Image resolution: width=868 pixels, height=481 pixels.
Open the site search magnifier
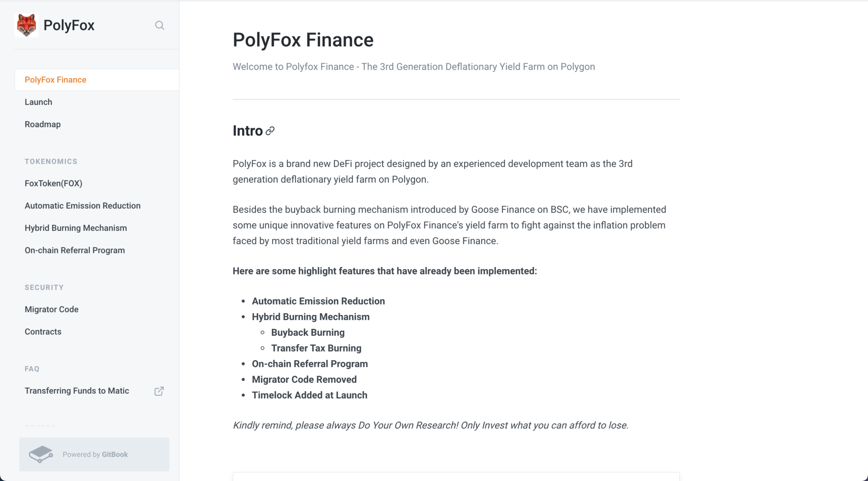pyautogui.click(x=160, y=25)
